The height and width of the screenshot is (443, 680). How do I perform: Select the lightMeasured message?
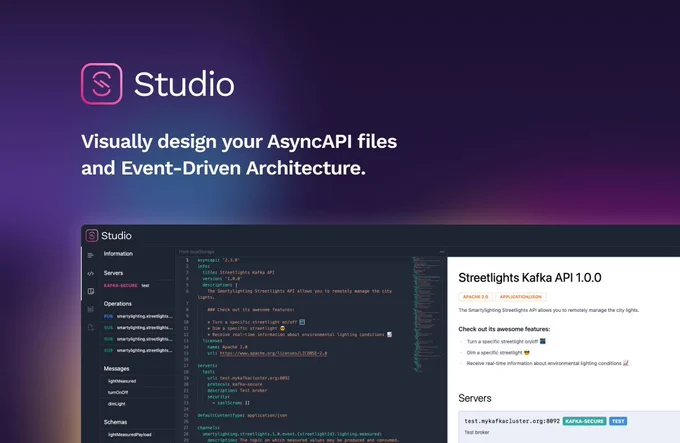(122, 381)
